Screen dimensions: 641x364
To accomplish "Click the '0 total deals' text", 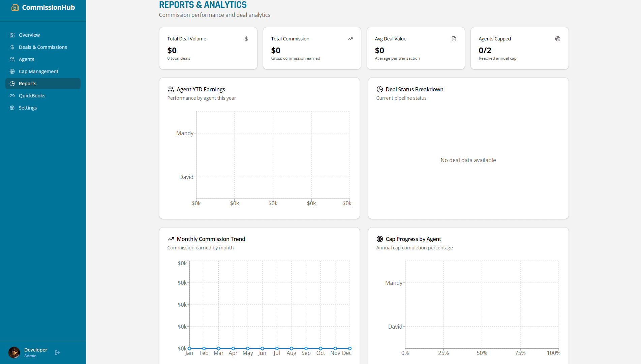I will coord(179,58).
